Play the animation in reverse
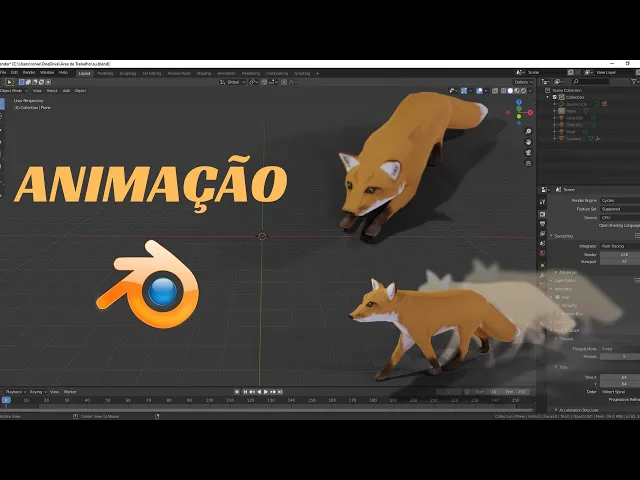 tap(259, 391)
